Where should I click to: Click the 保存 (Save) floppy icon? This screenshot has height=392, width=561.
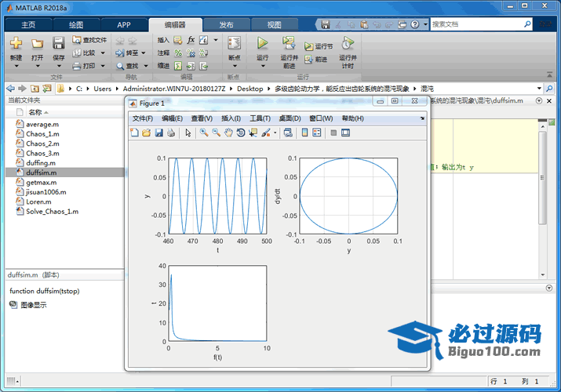point(58,43)
